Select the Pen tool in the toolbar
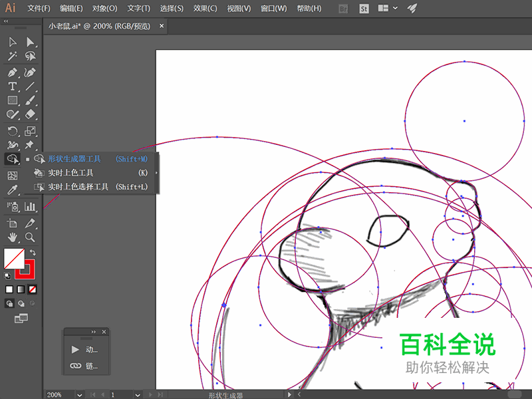 point(11,72)
